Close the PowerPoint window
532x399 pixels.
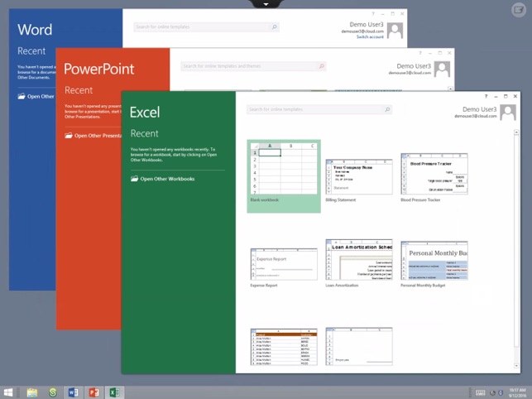pyautogui.click(x=449, y=53)
